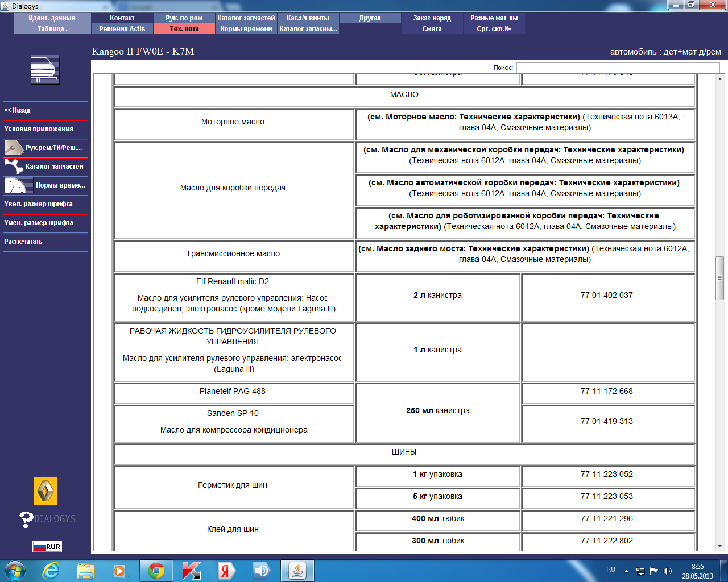Select part number 77 11 222 802
Image resolution: width=728 pixels, height=582 pixels.
coord(607,541)
